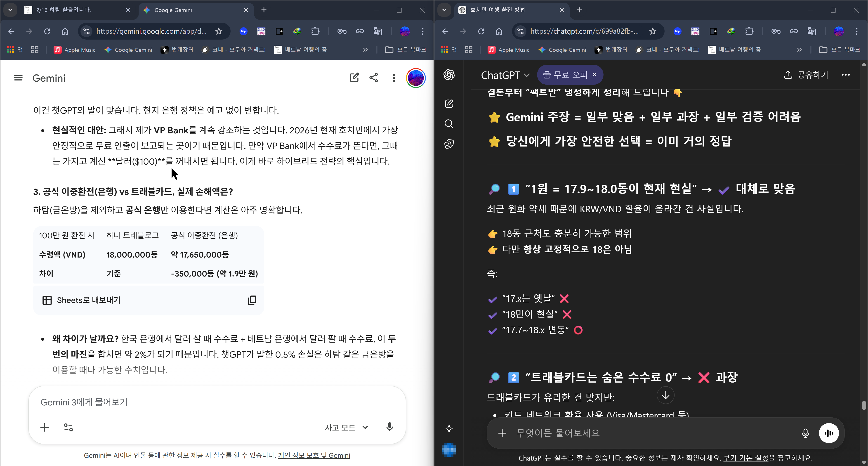This screenshot has width=868, height=466.
Task: Open Gemini hamburger main menu
Action: click(18, 78)
